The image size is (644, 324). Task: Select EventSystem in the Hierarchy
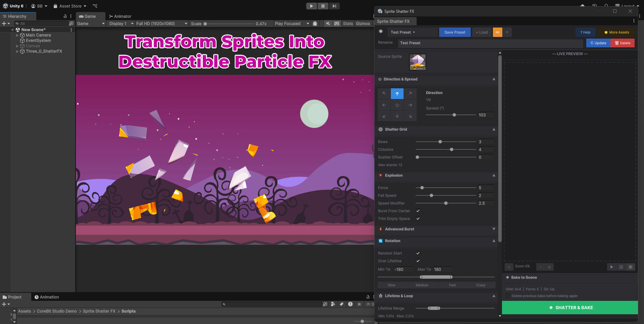point(38,40)
